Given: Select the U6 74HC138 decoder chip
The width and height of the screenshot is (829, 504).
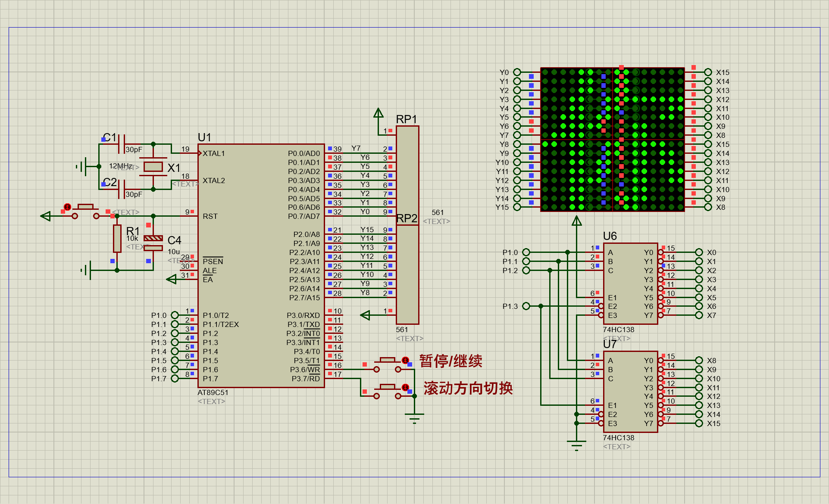Looking at the screenshot, I should coord(630,283).
